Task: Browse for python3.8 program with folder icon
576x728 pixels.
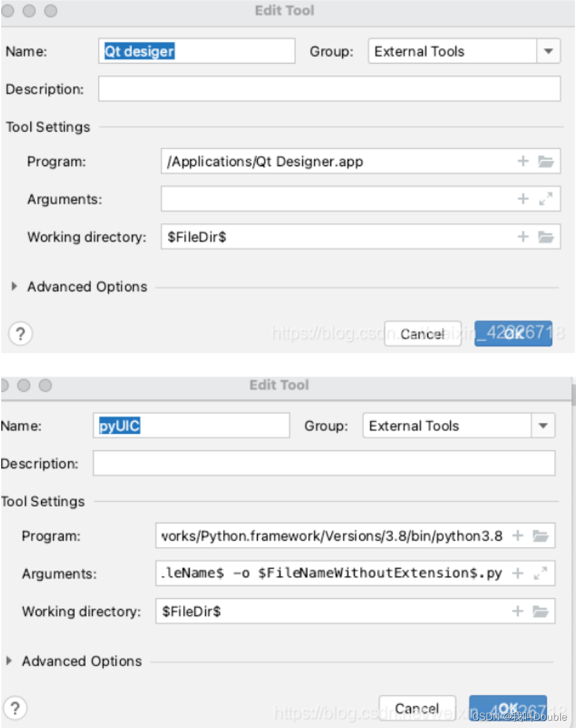Action: pos(540,536)
